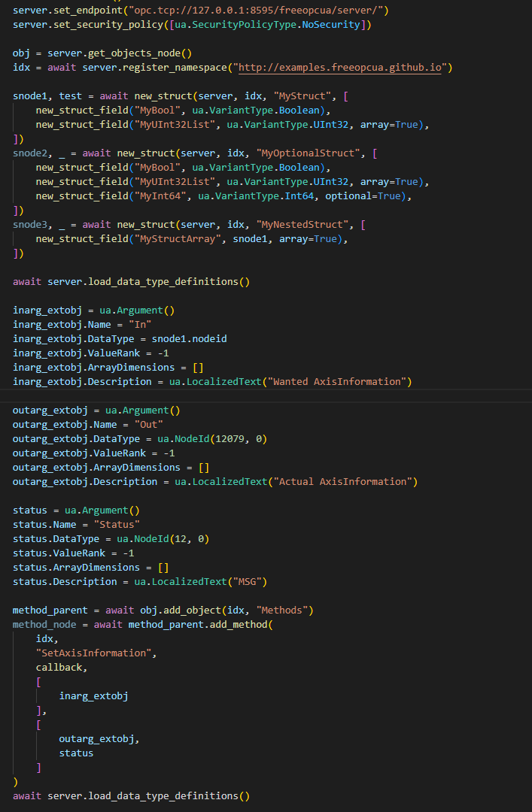Click the "Wanted AxisInformation" description string
Viewport: 532px width, 812px height.
click(337, 381)
